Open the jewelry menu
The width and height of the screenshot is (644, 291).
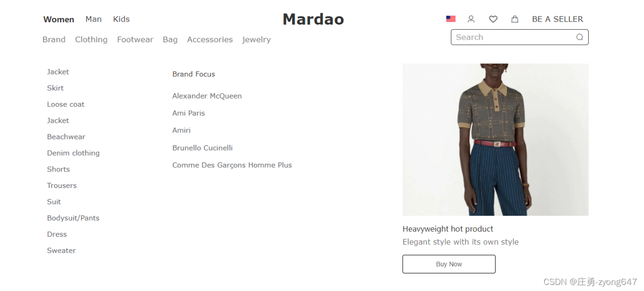pyautogui.click(x=256, y=40)
